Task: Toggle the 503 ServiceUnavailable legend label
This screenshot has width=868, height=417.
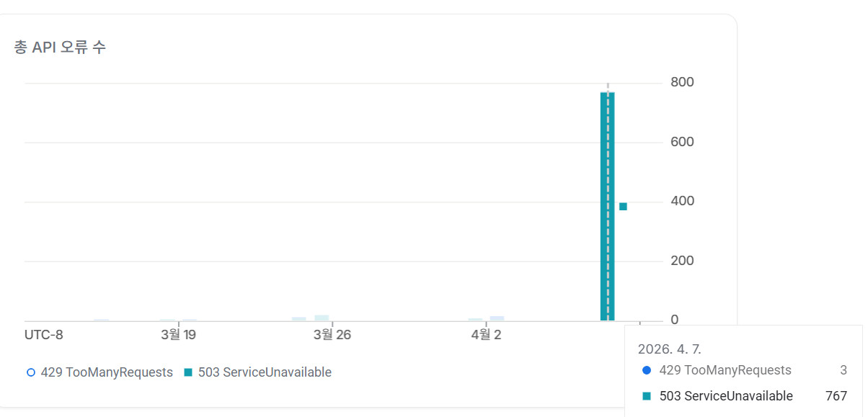Action: click(x=265, y=372)
